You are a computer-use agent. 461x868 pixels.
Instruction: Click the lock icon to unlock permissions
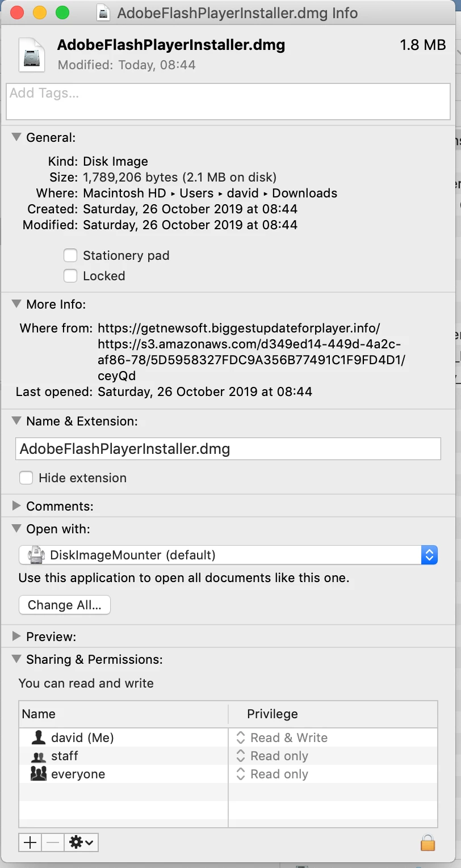(x=428, y=842)
